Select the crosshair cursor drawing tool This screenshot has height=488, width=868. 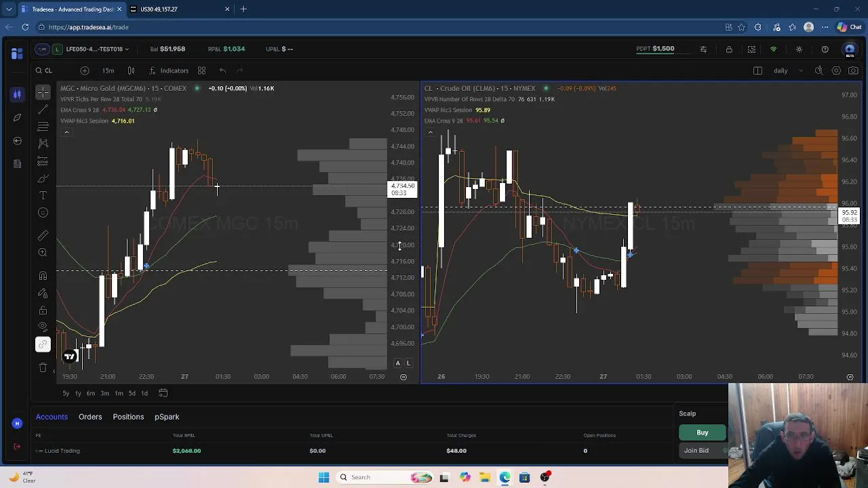tap(43, 92)
